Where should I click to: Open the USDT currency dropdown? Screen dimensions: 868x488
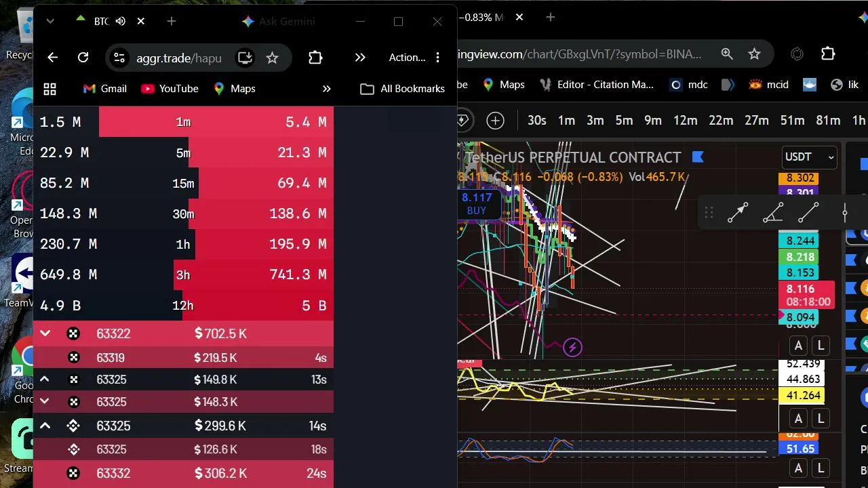point(809,157)
